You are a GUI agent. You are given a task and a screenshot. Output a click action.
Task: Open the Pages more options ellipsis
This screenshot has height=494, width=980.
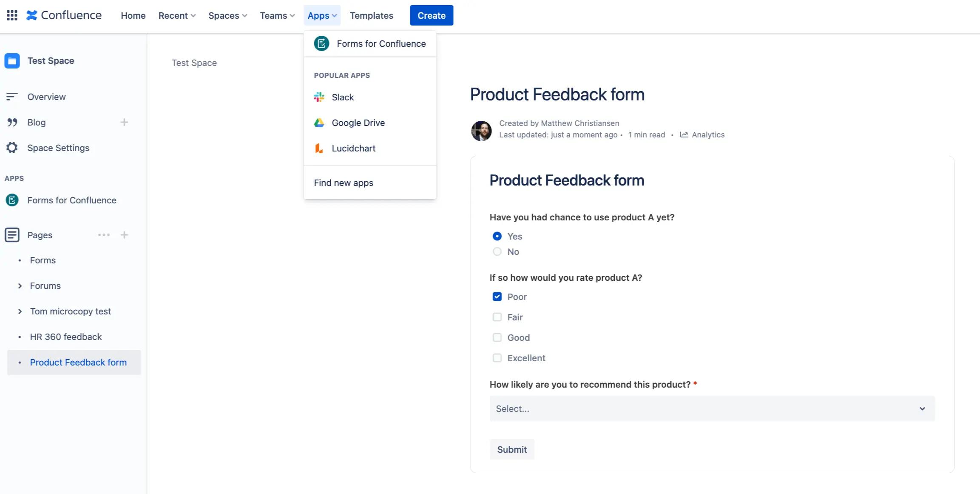[x=104, y=235]
